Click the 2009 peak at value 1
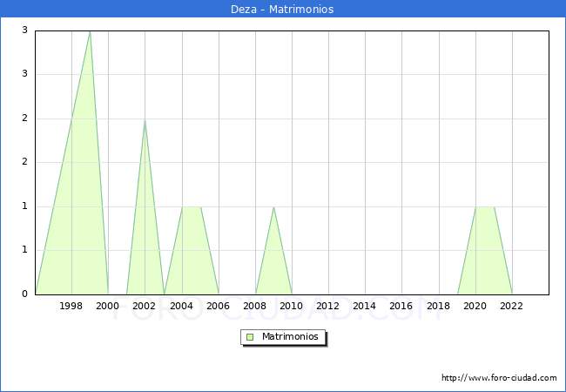Viewport: 566px width, 392px height. click(273, 207)
